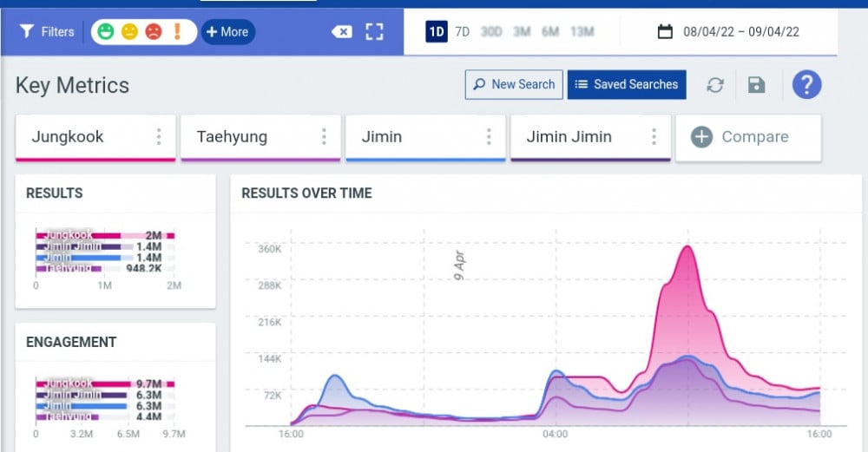Screen dimensions: 868x452
Task: Toggle the negative red face filter
Action: click(x=154, y=31)
